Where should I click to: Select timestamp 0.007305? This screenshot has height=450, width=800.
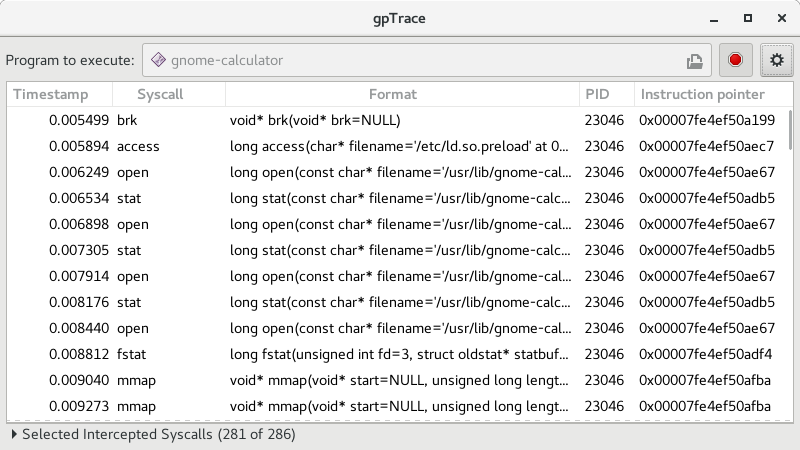(79, 251)
